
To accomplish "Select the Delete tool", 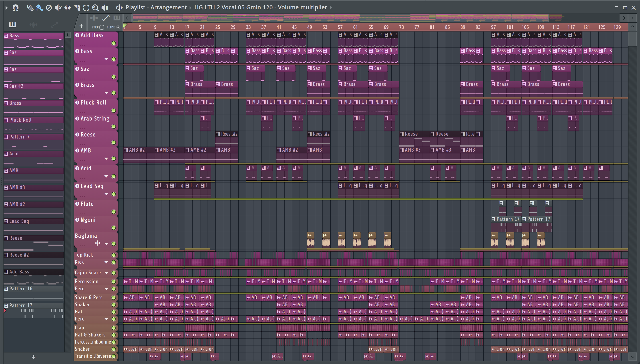I will [49, 8].
